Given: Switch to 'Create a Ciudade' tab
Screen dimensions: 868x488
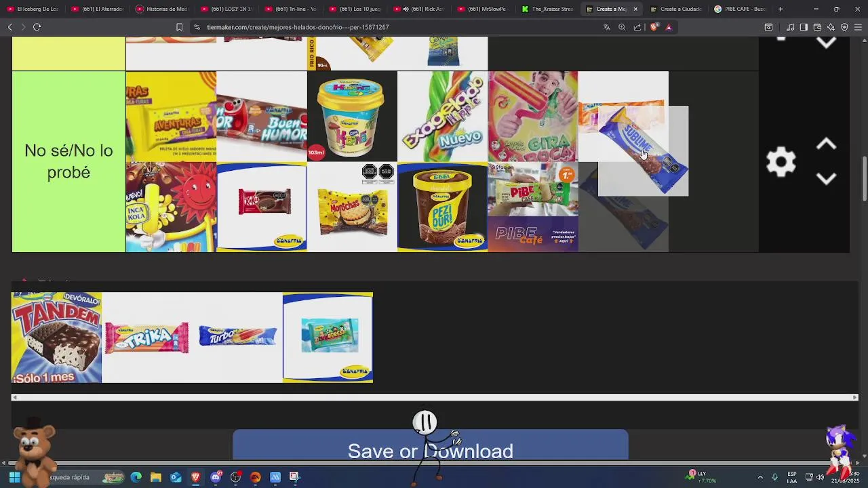Looking at the screenshot, I should click(x=676, y=9).
